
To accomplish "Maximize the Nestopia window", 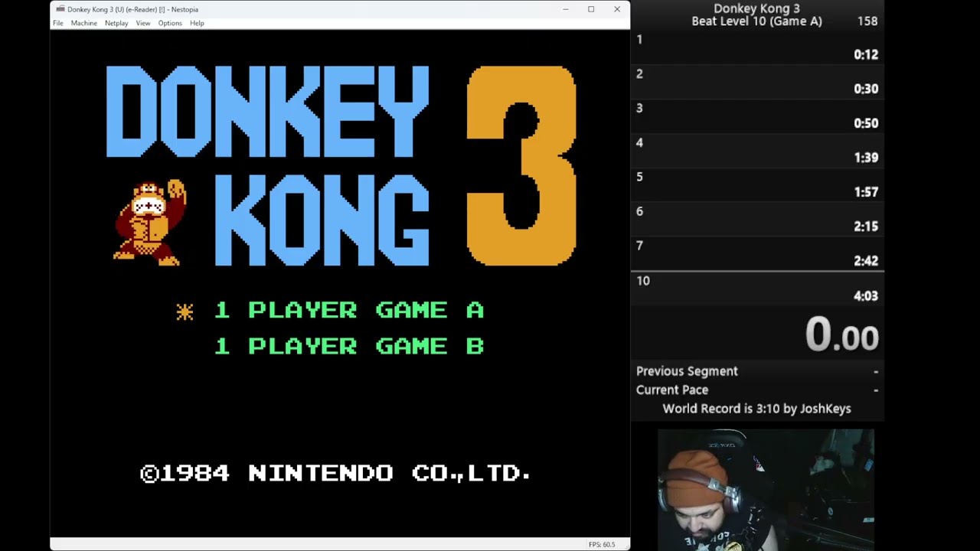I will coord(591,9).
